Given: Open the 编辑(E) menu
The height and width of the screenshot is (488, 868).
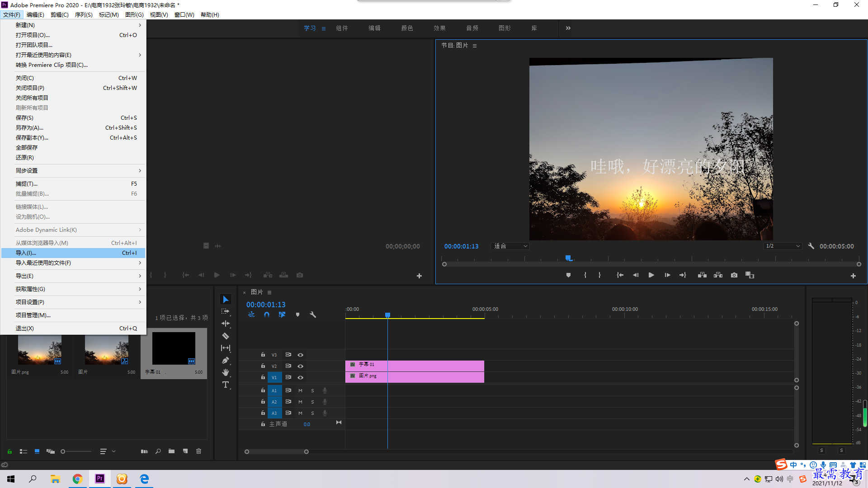Looking at the screenshot, I should pyautogui.click(x=35, y=15).
